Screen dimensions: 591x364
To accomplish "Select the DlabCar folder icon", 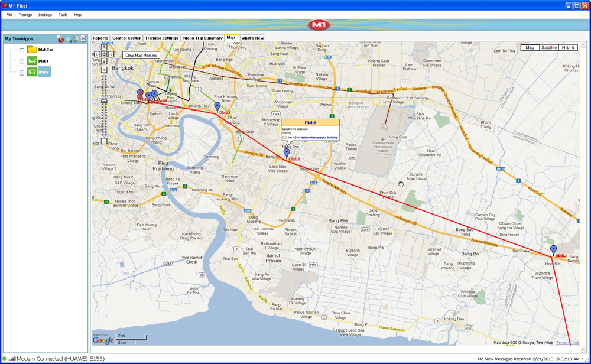I will (x=32, y=50).
